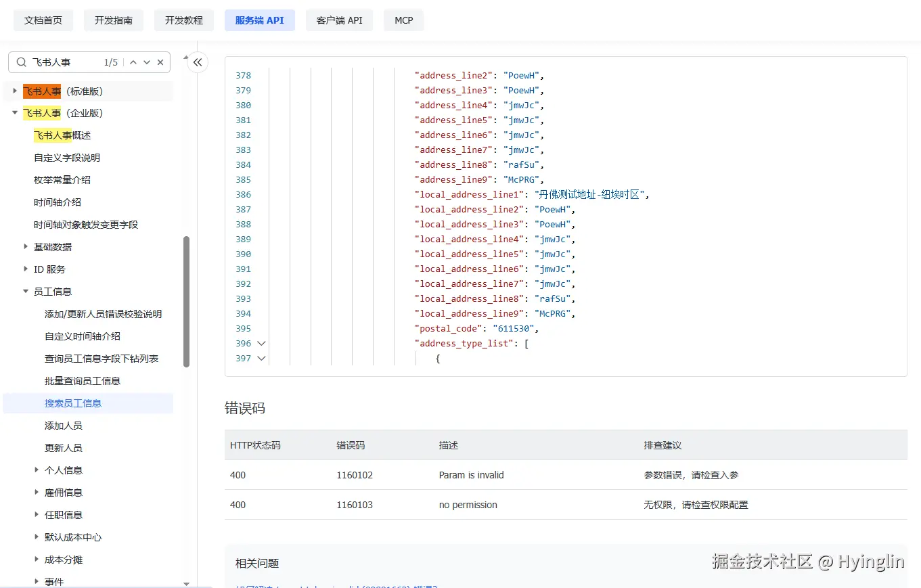Image resolution: width=921 pixels, height=588 pixels.
Task: Click the 'no permission' description
Action: click(468, 505)
